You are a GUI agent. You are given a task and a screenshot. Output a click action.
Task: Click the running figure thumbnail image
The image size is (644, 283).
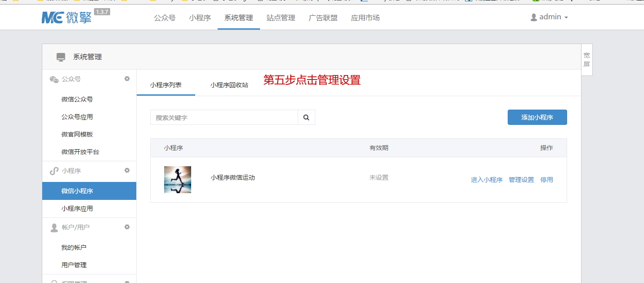pyautogui.click(x=178, y=180)
